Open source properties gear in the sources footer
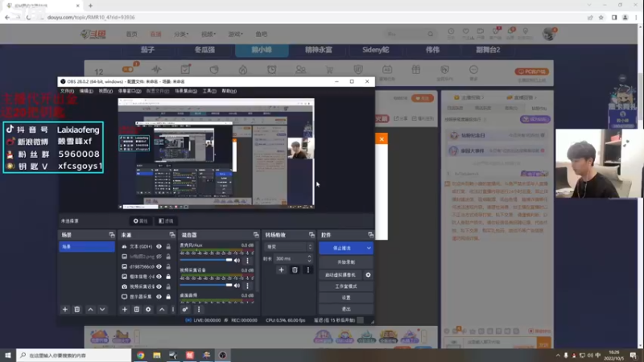Image resolution: width=644 pixels, height=362 pixels. 148,310
